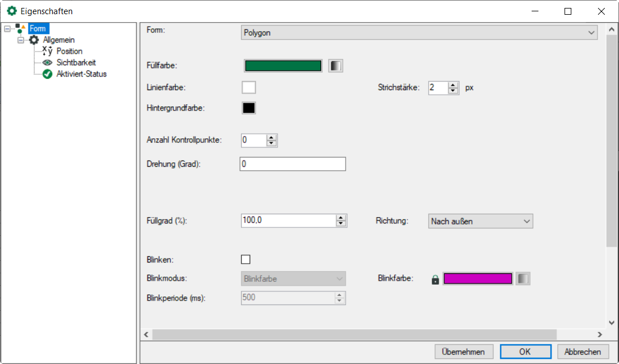619x364 pixels.
Task: Collapse the Allgemein tree node
Action: pyautogui.click(x=20, y=40)
